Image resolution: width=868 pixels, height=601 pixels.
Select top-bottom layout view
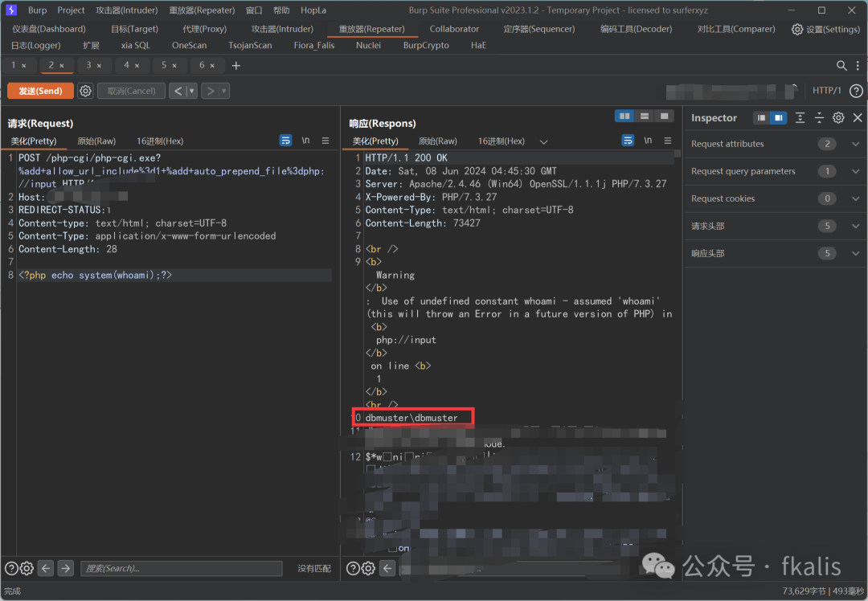[645, 117]
